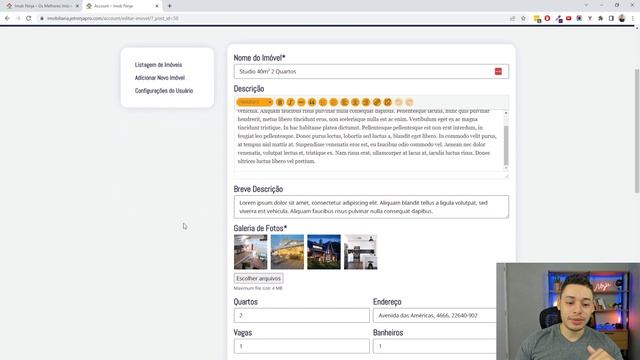Image resolution: width=640 pixels, height=360 pixels.
Task: Switch to the first Imob Ninja tab
Action: (x=42, y=6)
